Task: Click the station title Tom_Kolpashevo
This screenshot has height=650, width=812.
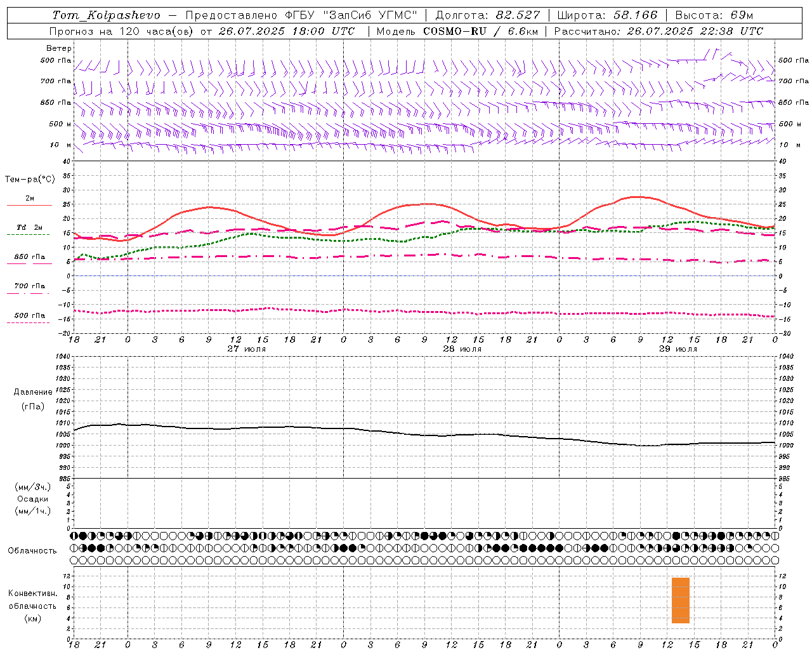Action: point(106,15)
